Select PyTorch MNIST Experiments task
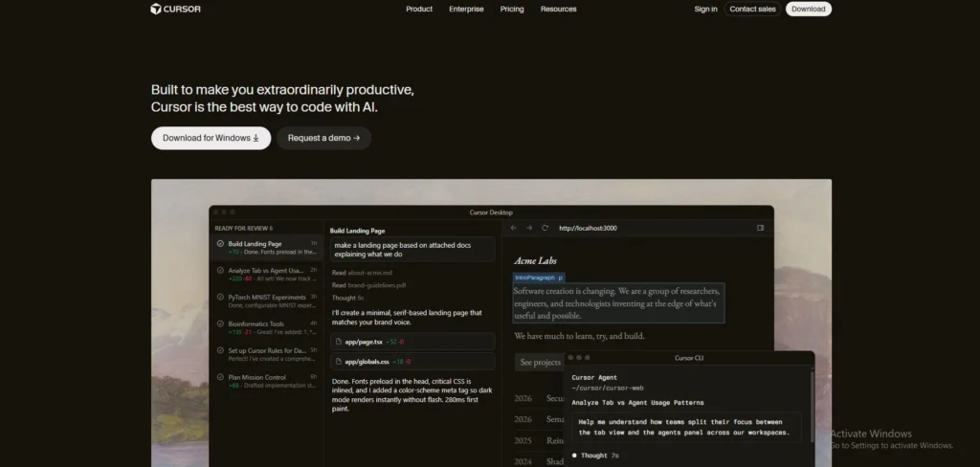The height and width of the screenshot is (467, 980). click(267, 300)
